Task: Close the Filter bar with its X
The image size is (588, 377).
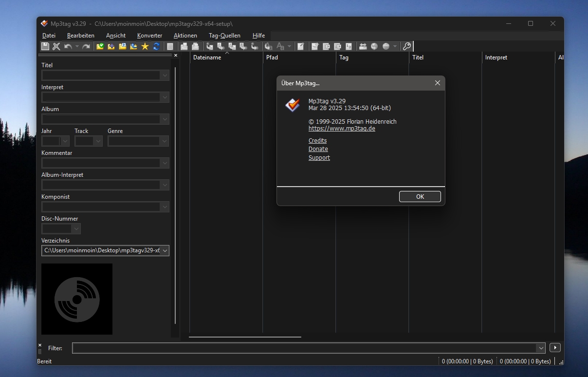Action: 40,345
